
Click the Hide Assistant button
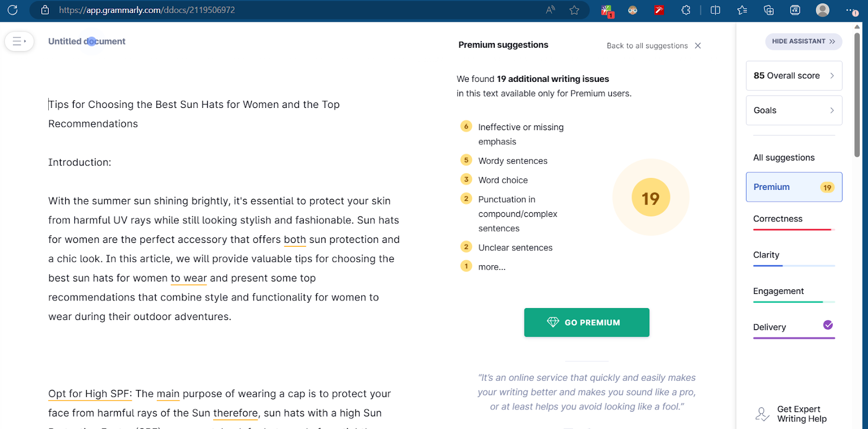coord(803,41)
